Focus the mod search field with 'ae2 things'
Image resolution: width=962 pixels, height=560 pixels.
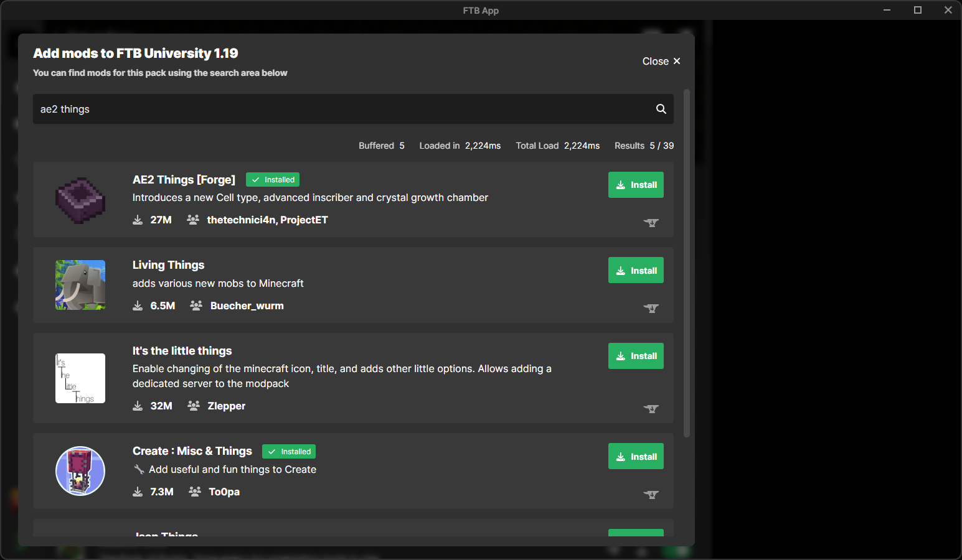tap(336, 109)
